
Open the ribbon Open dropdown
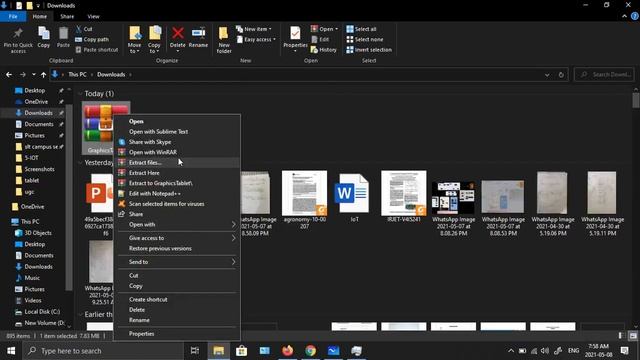[324, 29]
